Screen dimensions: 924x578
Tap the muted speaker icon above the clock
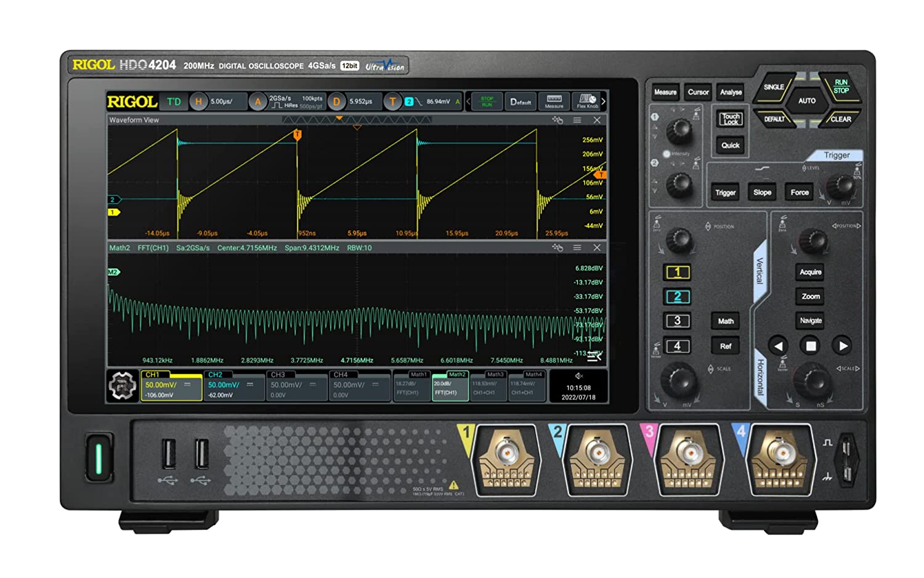tap(578, 375)
